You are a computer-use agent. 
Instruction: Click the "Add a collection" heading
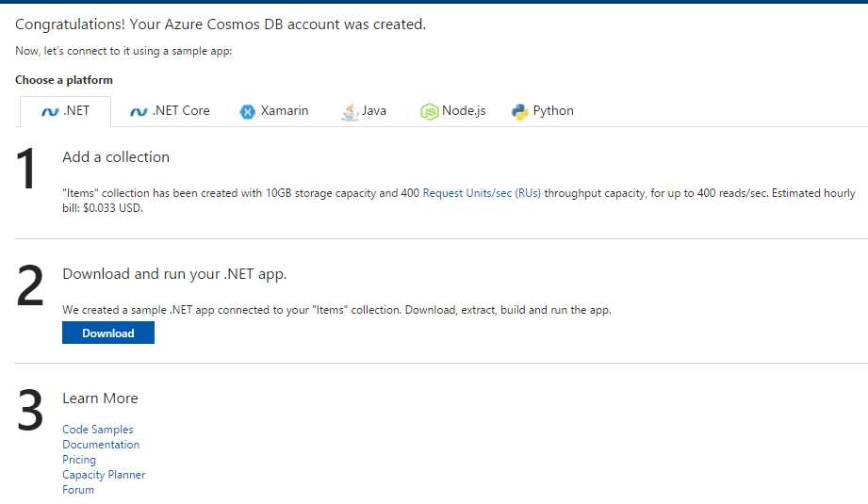(x=116, y=157)
